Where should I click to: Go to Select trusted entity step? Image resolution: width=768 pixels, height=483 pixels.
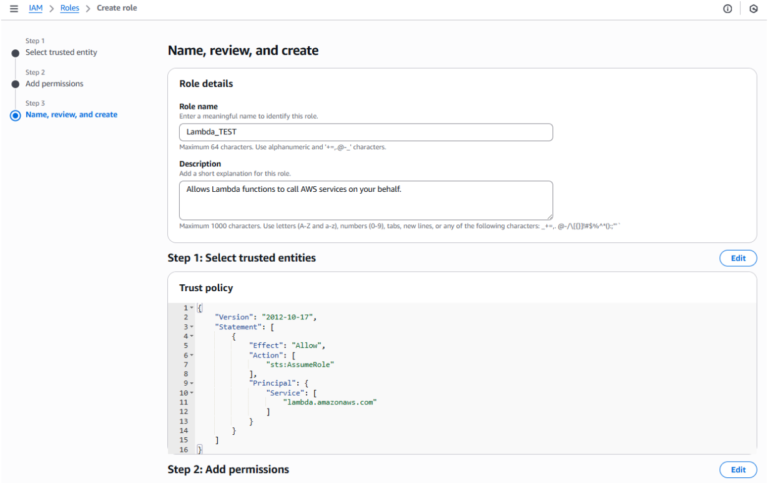tap(61, 52)
